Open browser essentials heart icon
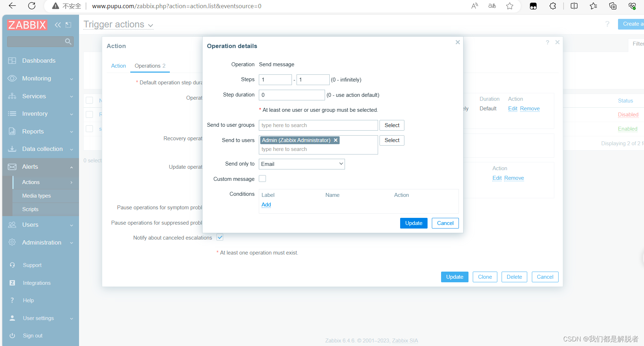This screenshot has height=346, width=644. coord(632,6)
